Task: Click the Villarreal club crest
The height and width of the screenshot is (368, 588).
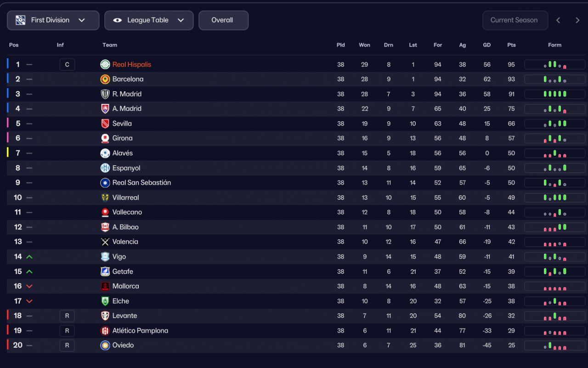Action: click(105, 198)
